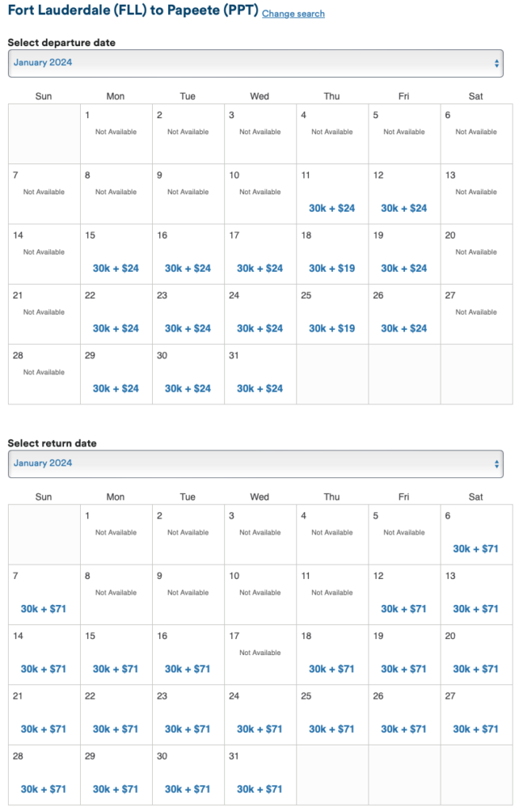Pick departure fare on Monday January 22
Screen dimensions: 519x812
116,329
